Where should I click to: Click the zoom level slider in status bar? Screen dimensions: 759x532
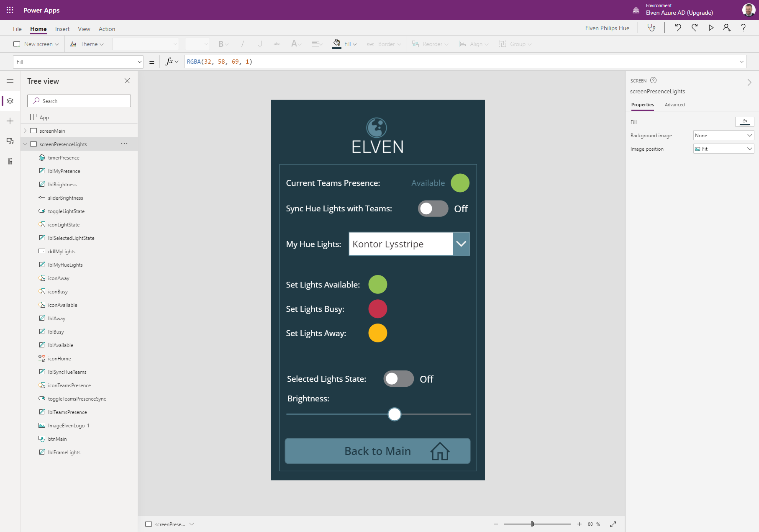[538, 524]
